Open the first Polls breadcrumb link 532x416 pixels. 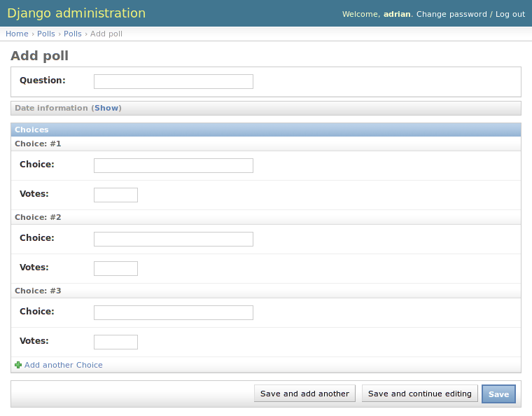(x=46, y=34)
